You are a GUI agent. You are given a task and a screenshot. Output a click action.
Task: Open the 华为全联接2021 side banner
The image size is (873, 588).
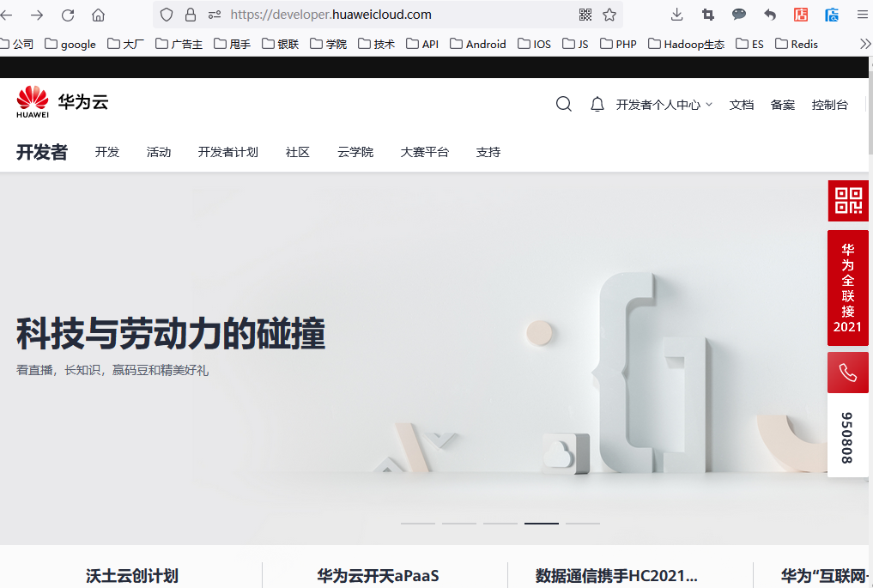(x=848, y=288)
